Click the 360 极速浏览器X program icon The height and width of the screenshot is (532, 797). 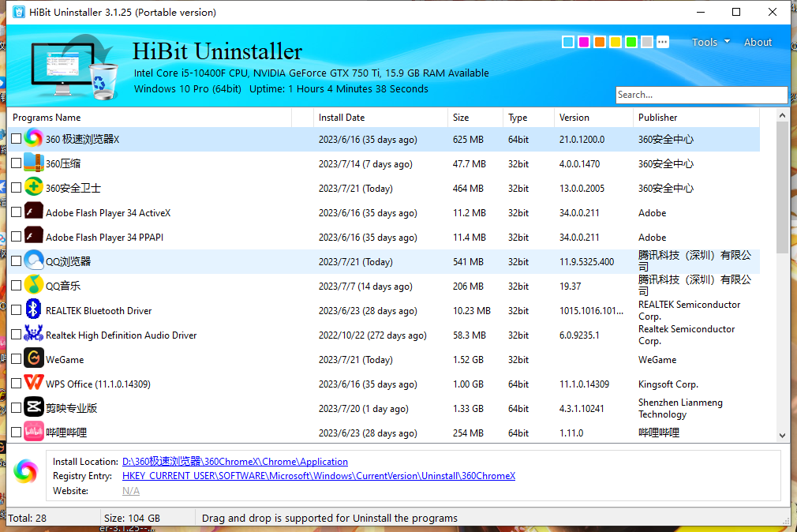click(x=34, y=139)
